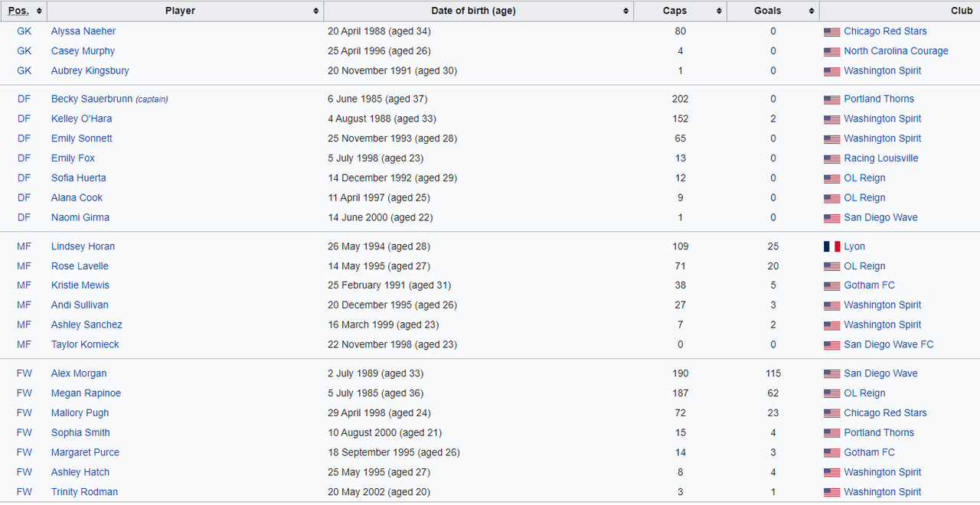Click the Caps column sort arrows

[x=719, y=11]
